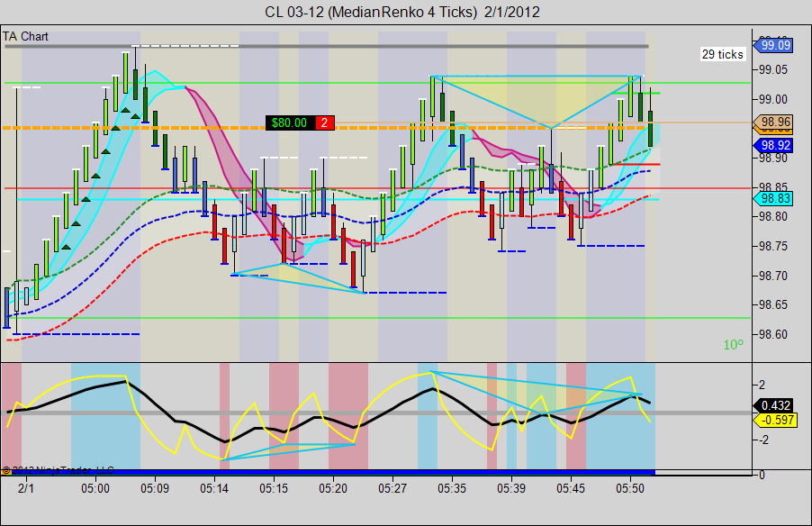
Task: Select the black 0.432 indicator value marker
Action: (x=773, y=405)
